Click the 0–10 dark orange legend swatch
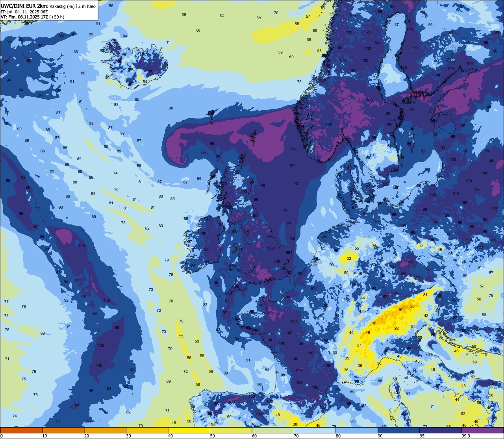 click(x=21, y=430)
